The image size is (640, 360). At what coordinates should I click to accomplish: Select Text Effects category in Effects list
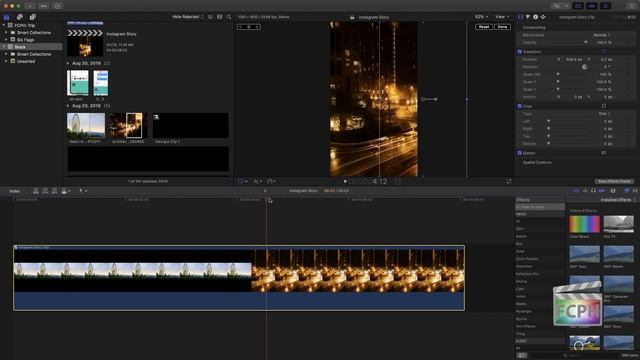pyautogui.click(x=540, y=327)
